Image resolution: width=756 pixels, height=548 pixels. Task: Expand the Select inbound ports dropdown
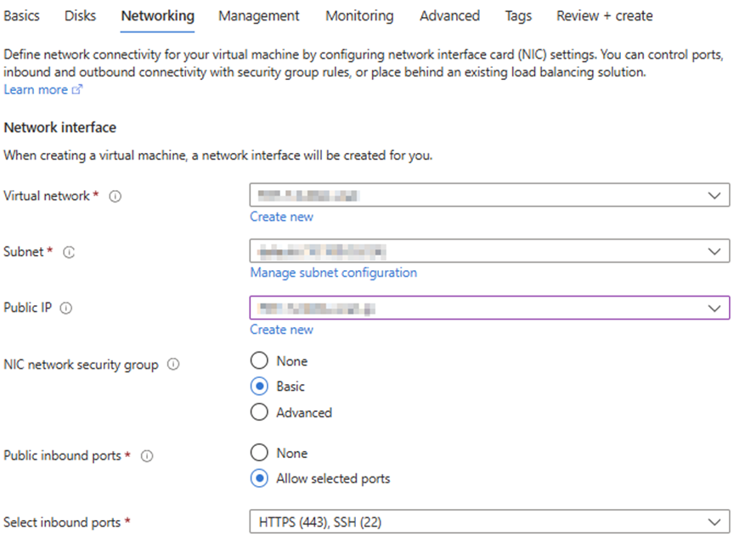[489, 522]
